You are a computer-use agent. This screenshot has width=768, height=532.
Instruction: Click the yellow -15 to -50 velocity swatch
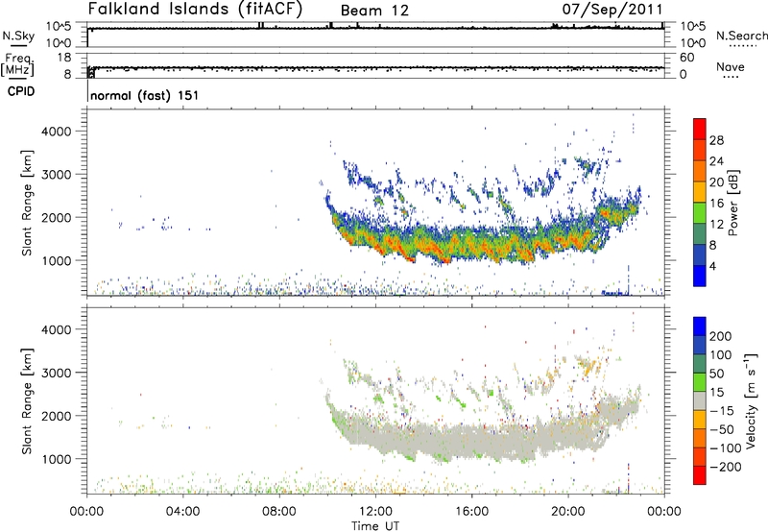(x=700, y=420)
